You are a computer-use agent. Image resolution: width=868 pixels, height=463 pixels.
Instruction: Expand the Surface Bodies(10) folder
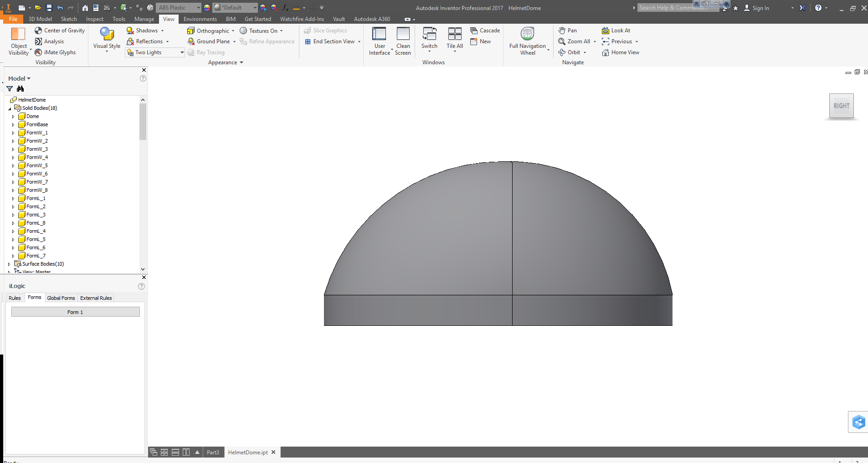[x=9, y=264]
